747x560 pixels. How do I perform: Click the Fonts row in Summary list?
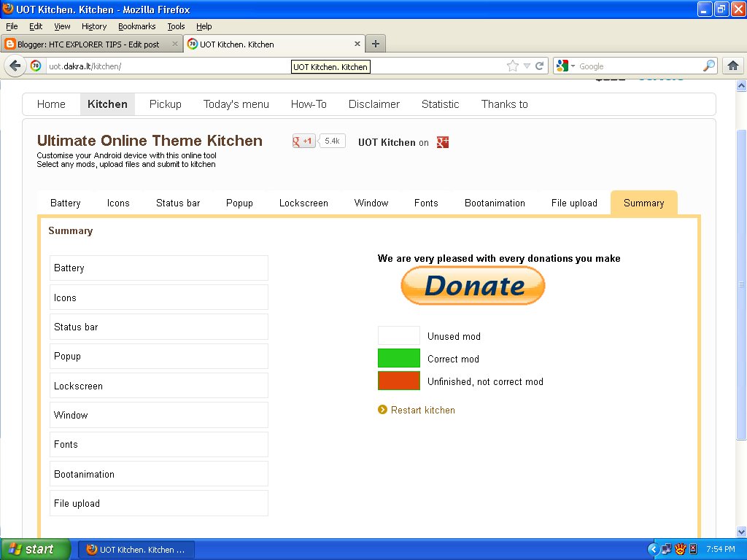click(x=158, y=444)
